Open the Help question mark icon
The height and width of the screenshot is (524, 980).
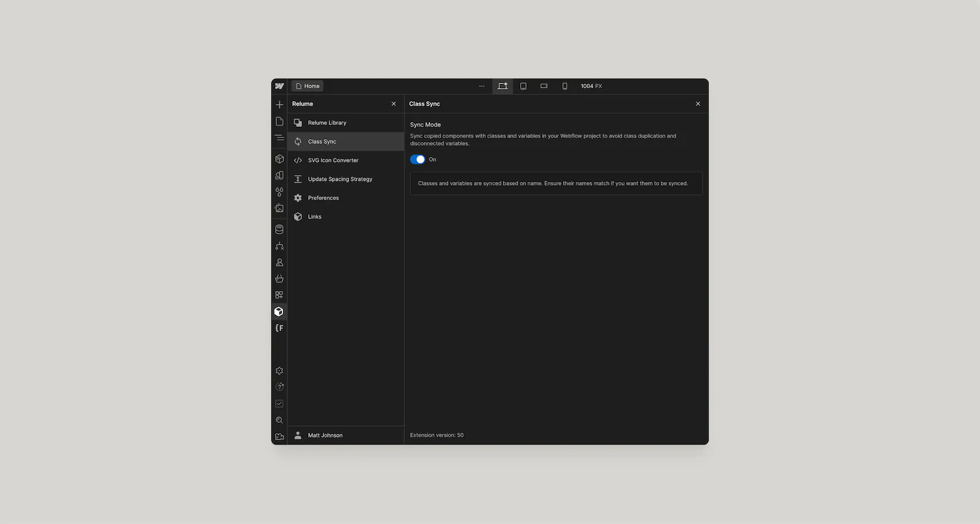(x=279, y=387)
